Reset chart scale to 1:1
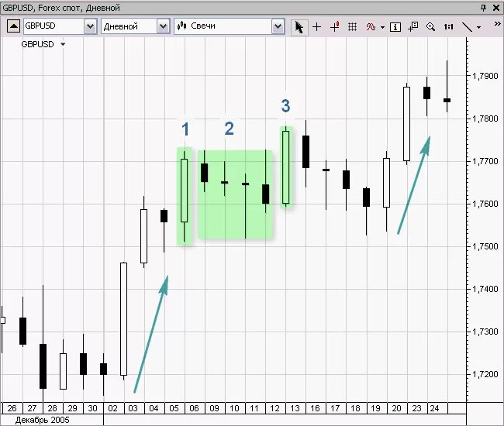The image size is (504, 426). point(448,26)
